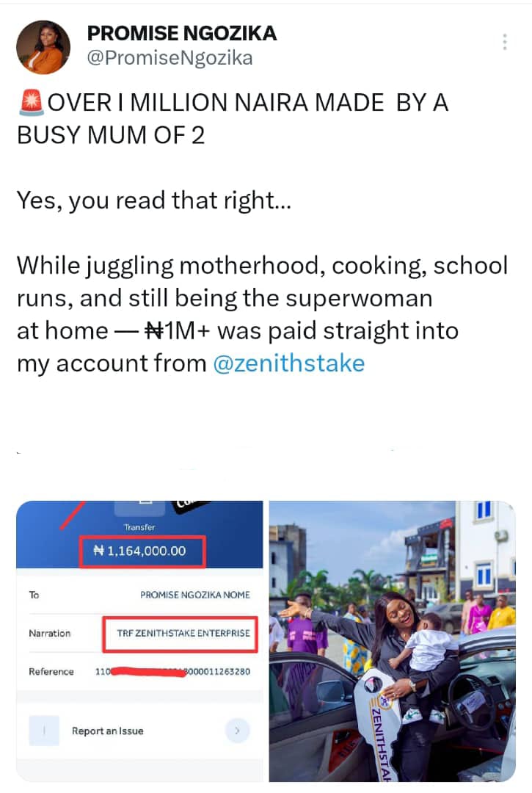Click Promise Ngozika's profile avatar

[x=43, y=47]
